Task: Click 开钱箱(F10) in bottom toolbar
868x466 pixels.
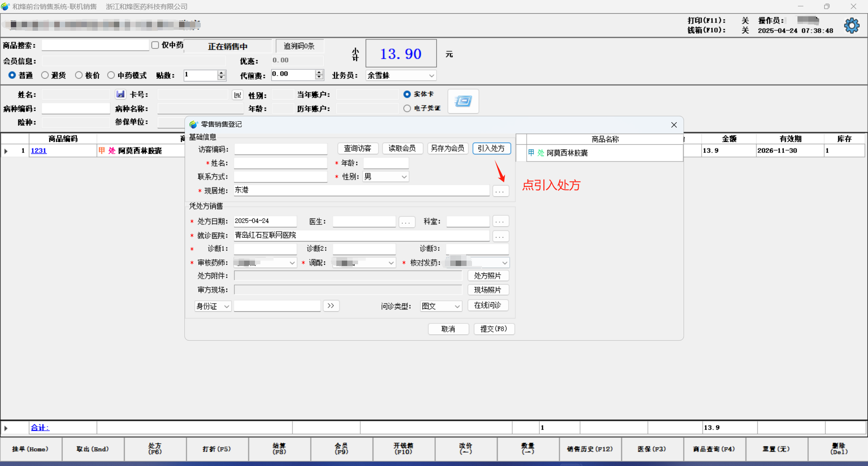Action: (404, 449)
